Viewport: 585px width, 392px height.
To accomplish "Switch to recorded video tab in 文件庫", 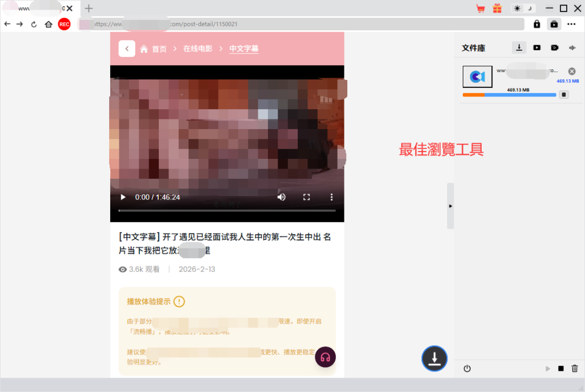I will pos(554,48).
